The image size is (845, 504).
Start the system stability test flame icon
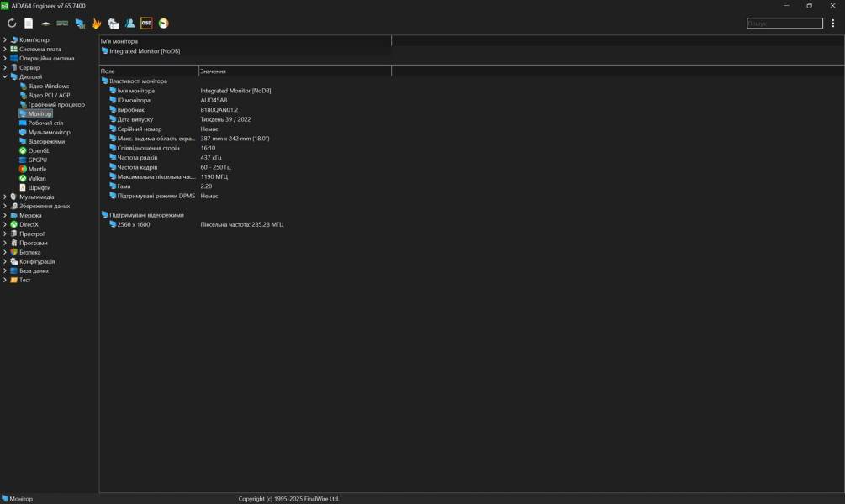(97, 24)
